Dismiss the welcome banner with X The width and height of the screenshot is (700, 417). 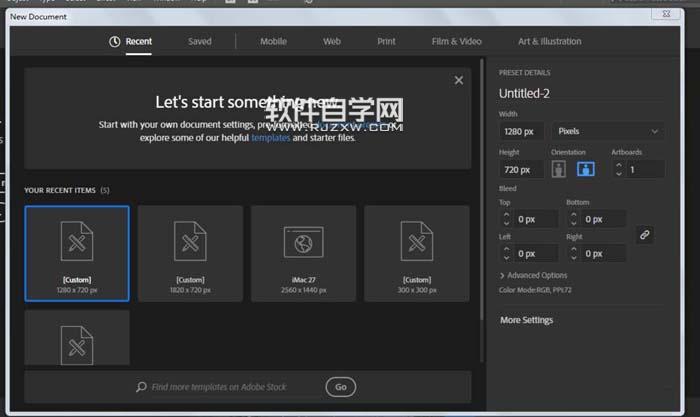pos(459,80)
